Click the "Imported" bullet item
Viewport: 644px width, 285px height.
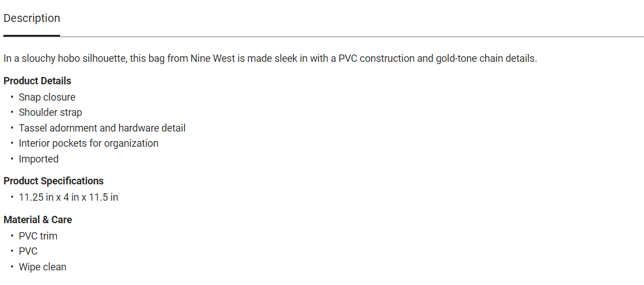pyautogui.click(x=38, y=159)
